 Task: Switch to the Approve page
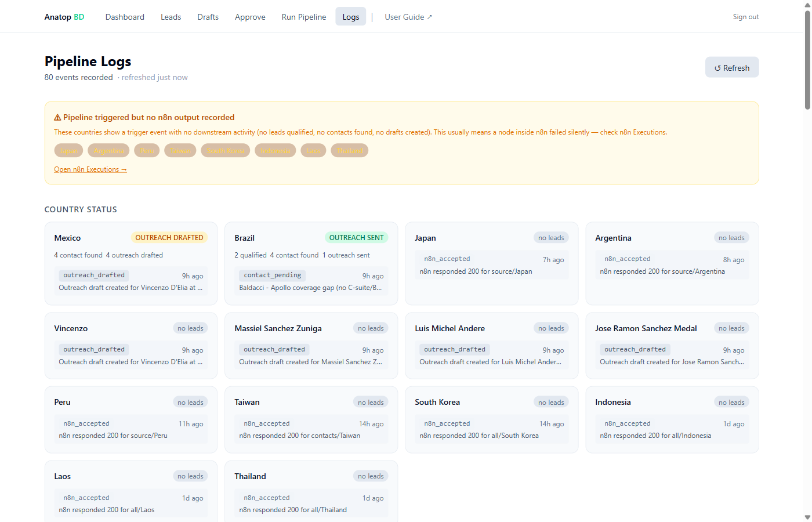click(x=250, y=17)
